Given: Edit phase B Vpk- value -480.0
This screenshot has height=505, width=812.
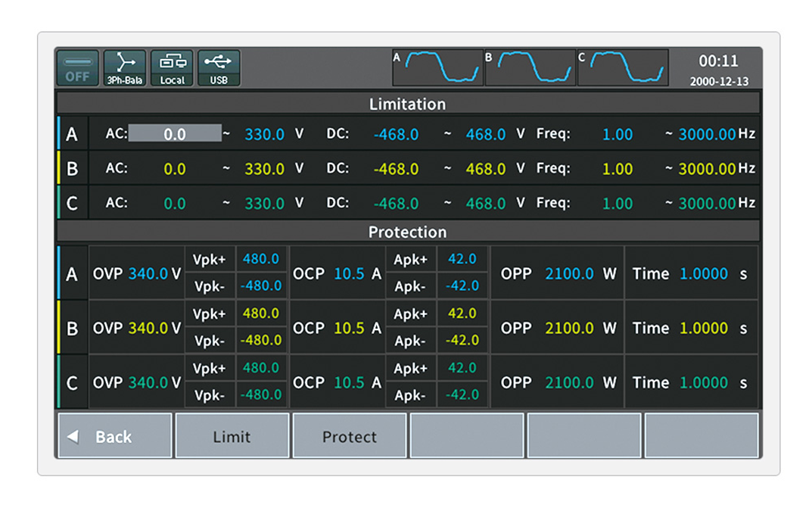Looking at the screenshot, I should pos(261,340).
